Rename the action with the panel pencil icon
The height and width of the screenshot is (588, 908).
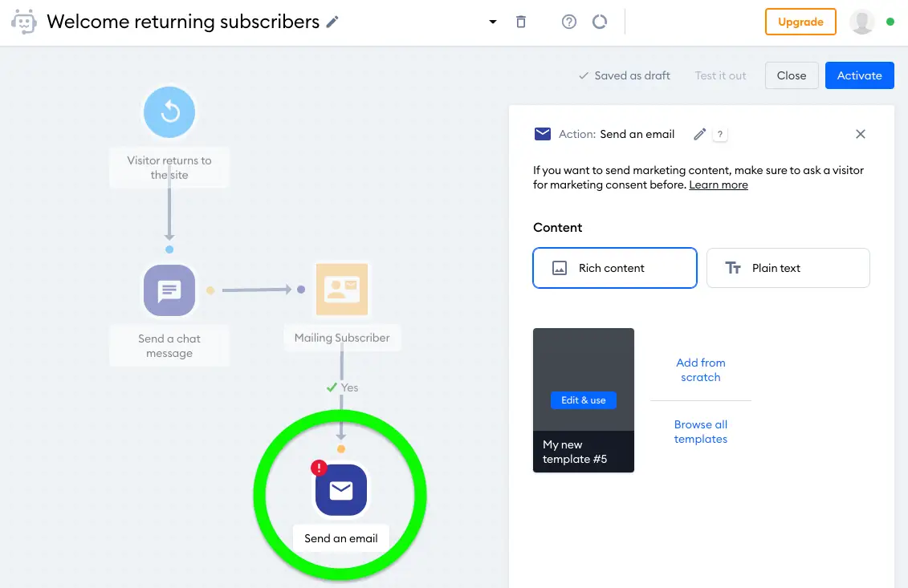699,134
